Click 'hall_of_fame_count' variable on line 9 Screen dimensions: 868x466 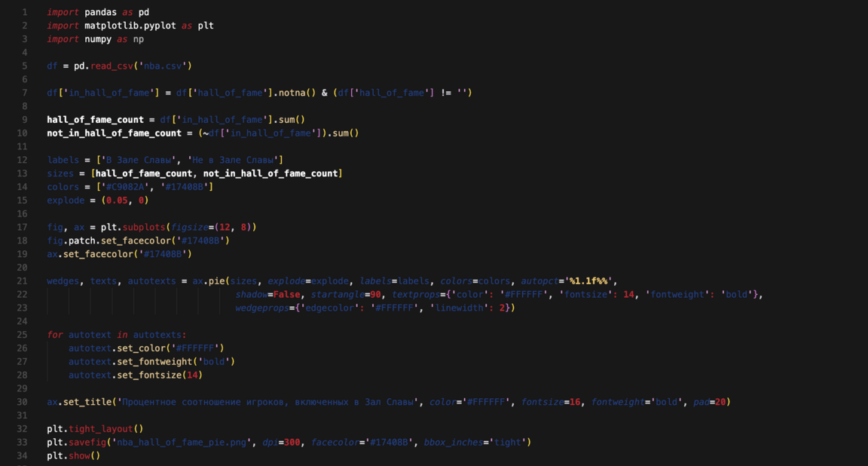(x=95, y=120)
